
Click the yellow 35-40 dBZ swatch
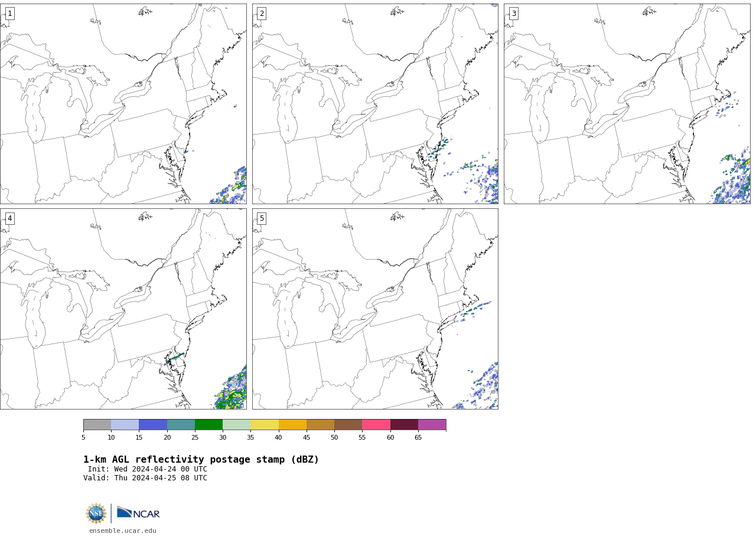point(265,425)
